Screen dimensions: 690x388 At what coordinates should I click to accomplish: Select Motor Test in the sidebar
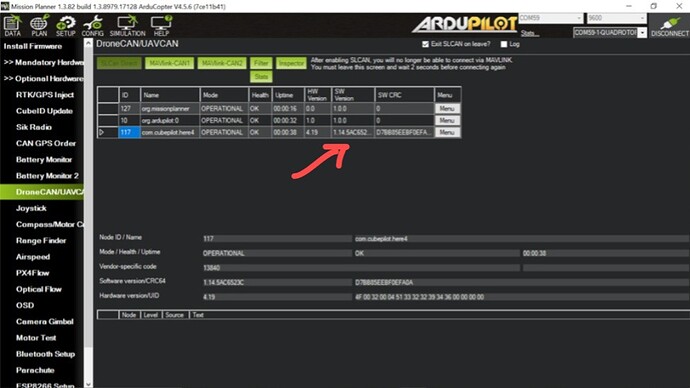click(x=36, y=338)
